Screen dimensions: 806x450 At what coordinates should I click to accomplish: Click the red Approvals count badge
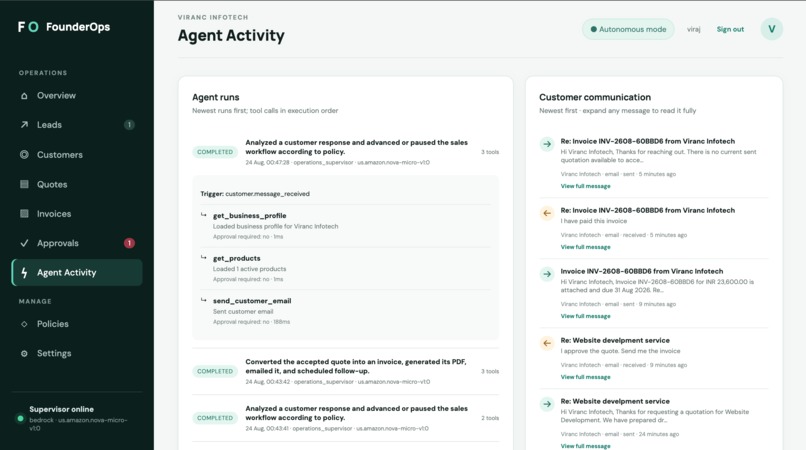(x=129, y=243)
